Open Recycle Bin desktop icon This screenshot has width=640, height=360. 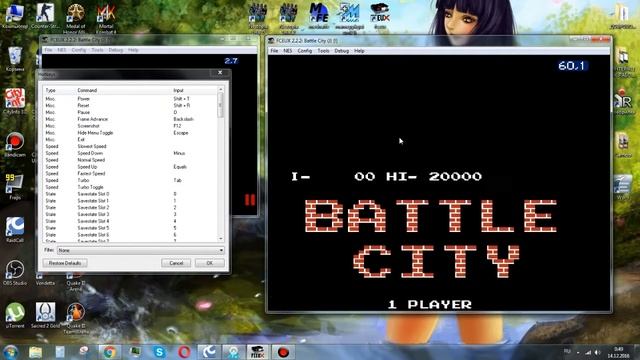pos(15,59)
